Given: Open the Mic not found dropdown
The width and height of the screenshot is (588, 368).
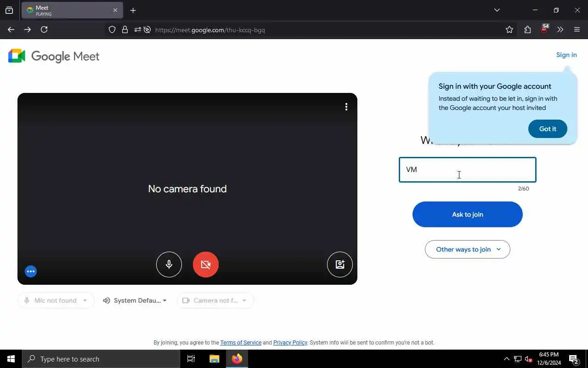Looking at the screenshot, I should coord(56,300).
